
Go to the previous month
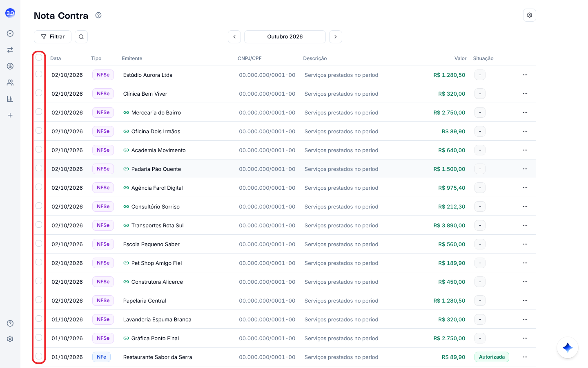pyautogui.click(x=234, y=37)
